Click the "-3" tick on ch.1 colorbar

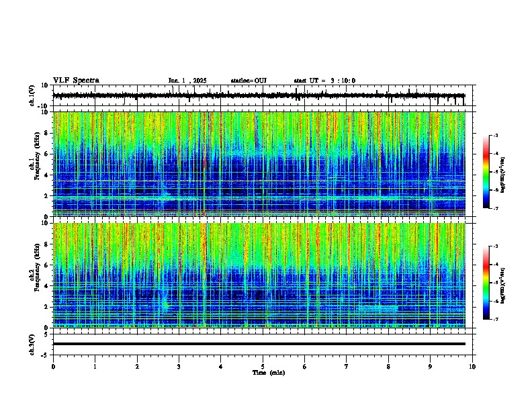495,136
